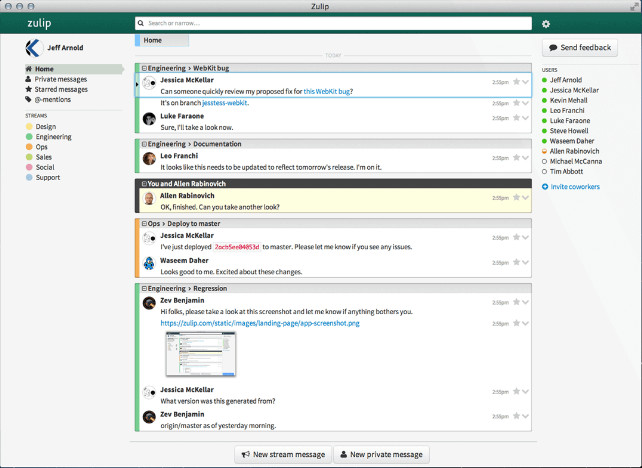Viewport: 642px width, 468px height.
Task: Open message menu chevron for Zev's 'origin/master' message
Action: click(x=525, y=416)
